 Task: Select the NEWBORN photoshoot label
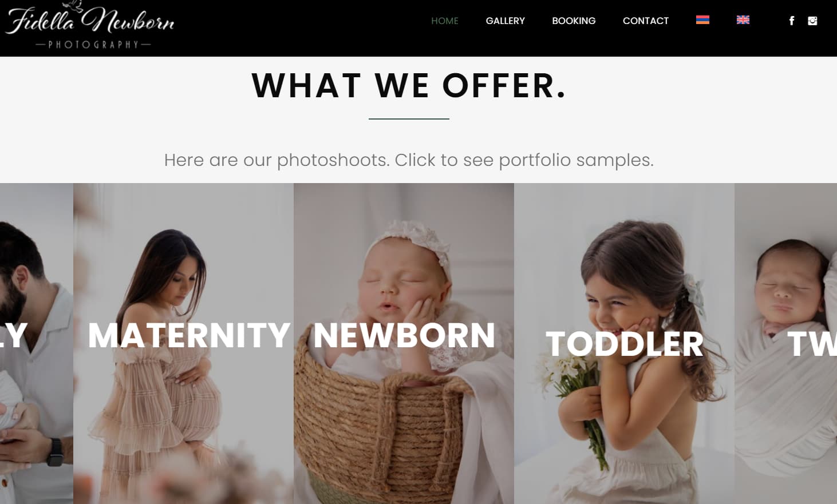404,335
